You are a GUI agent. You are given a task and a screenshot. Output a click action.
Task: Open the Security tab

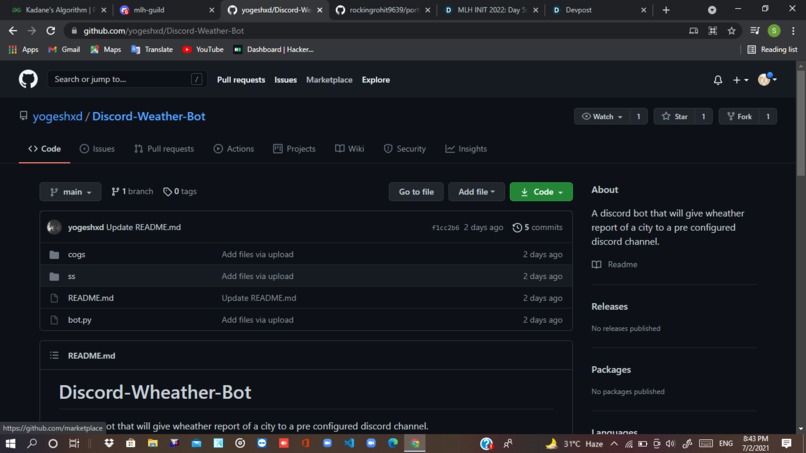click(x=405, y=149)
